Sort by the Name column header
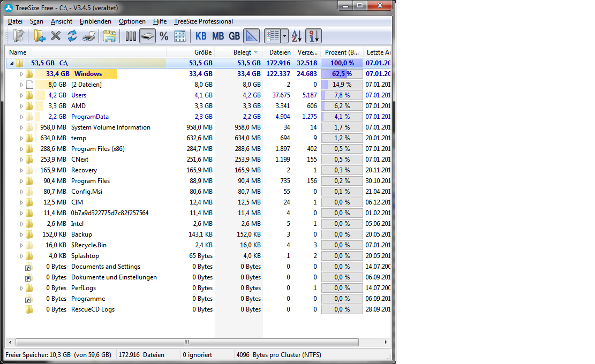The height and width of the screenshot is (364, 595). coord(86,52)
